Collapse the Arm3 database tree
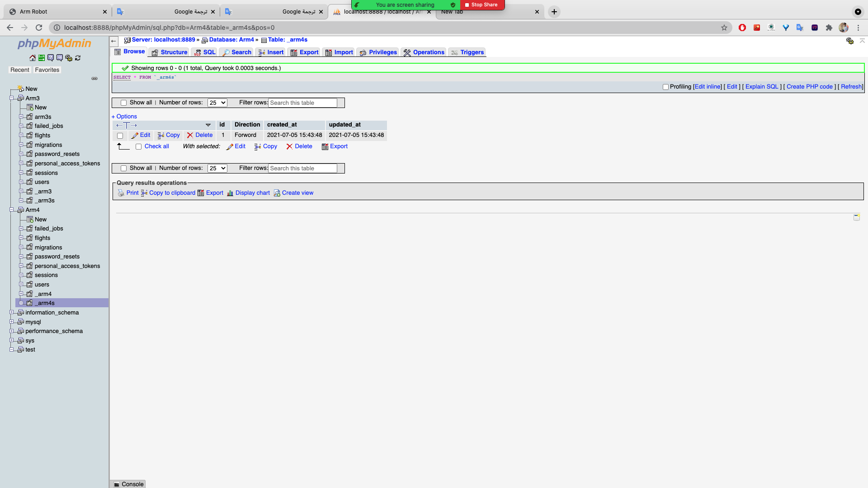 [x=12, y=98]
